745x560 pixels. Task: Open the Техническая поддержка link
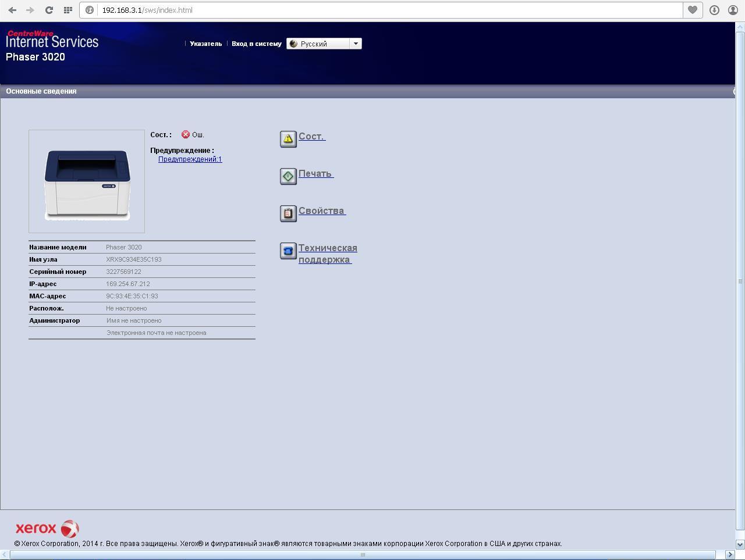[x=328, y=254]
